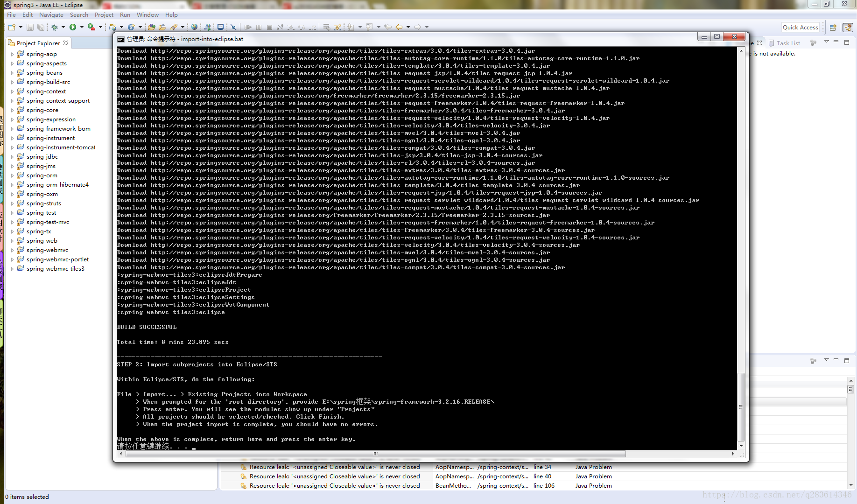Select the spring-context project
The image size is (857, 504).
[46, 91]
